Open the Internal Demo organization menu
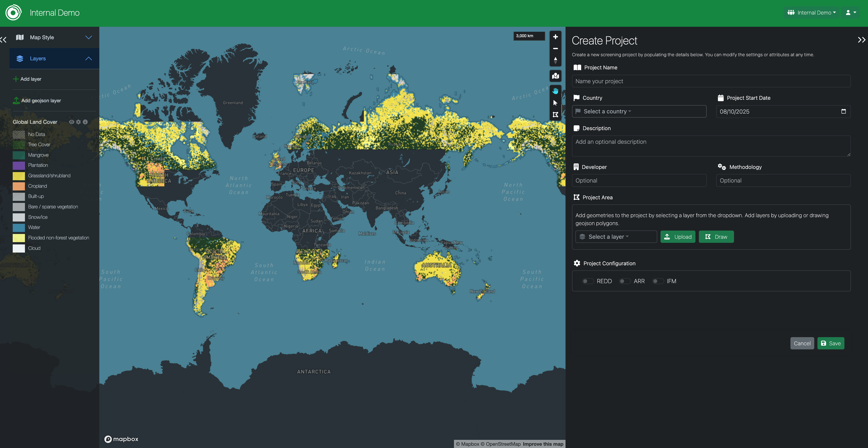 click(x=811, y=13)
